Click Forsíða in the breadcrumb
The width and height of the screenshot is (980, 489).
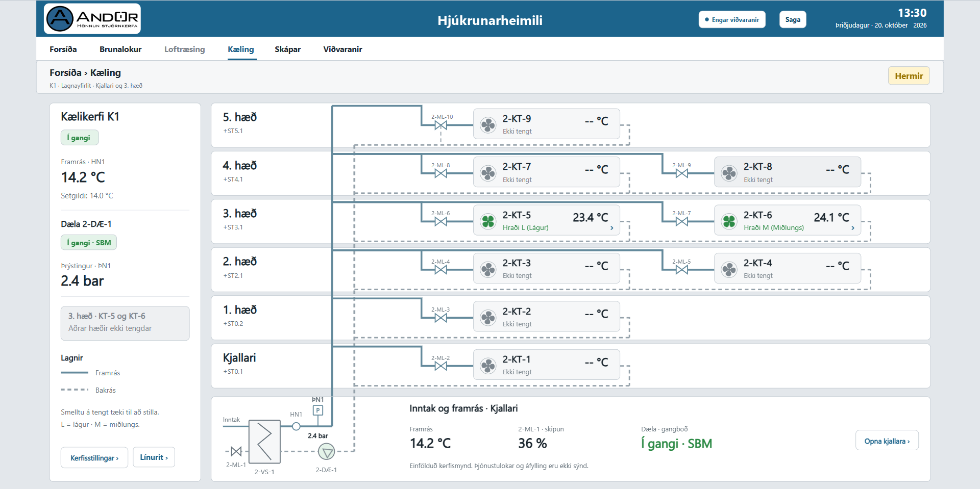coord(65,73)
